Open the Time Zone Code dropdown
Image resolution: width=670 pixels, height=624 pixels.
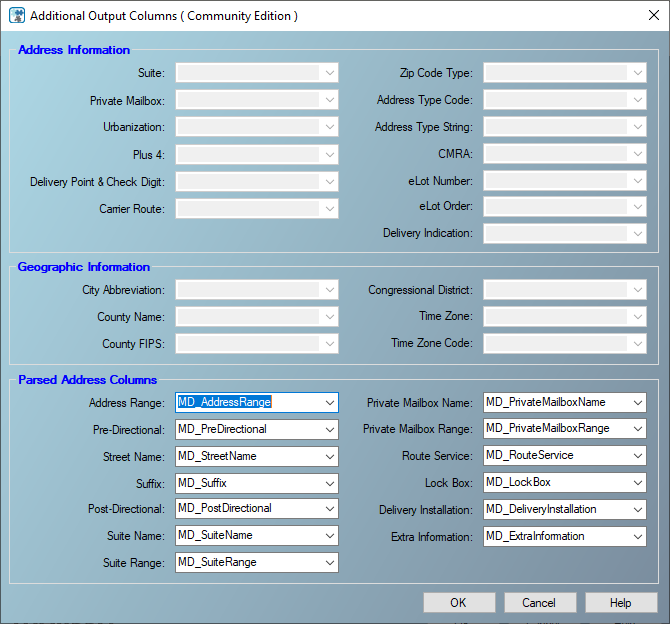pyautogui.click(x=565, y=344)
